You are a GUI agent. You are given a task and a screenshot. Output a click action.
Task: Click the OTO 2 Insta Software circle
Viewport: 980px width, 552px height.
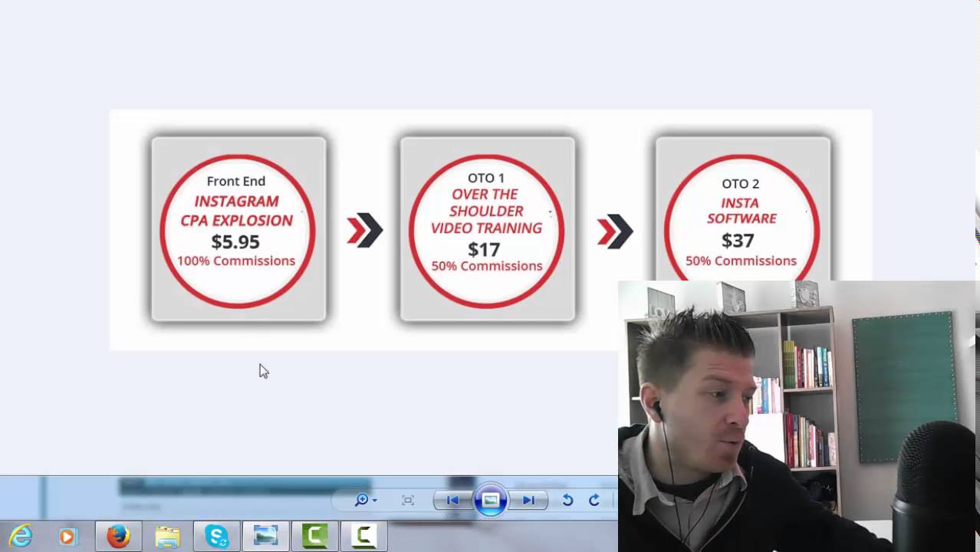click(x=741, y=219)
